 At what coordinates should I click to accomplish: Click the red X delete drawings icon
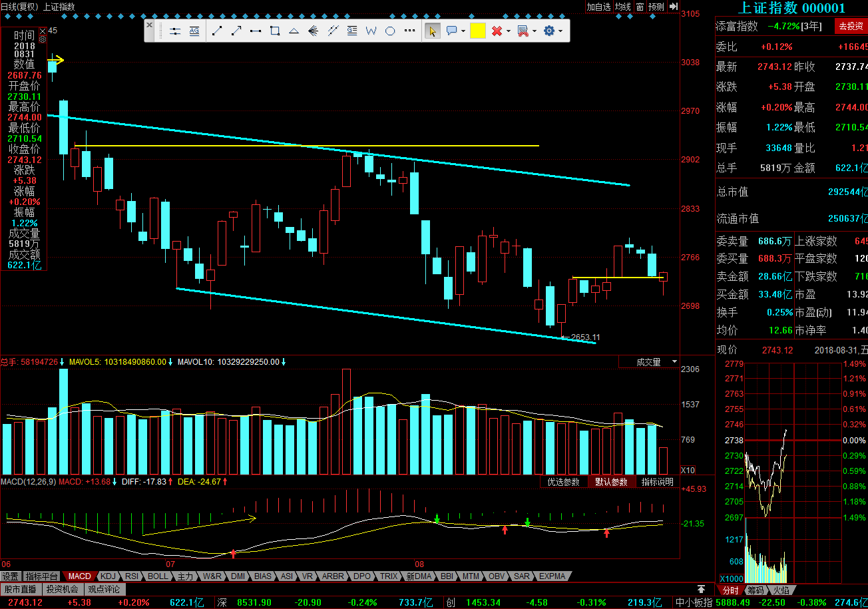pos(497,31)
